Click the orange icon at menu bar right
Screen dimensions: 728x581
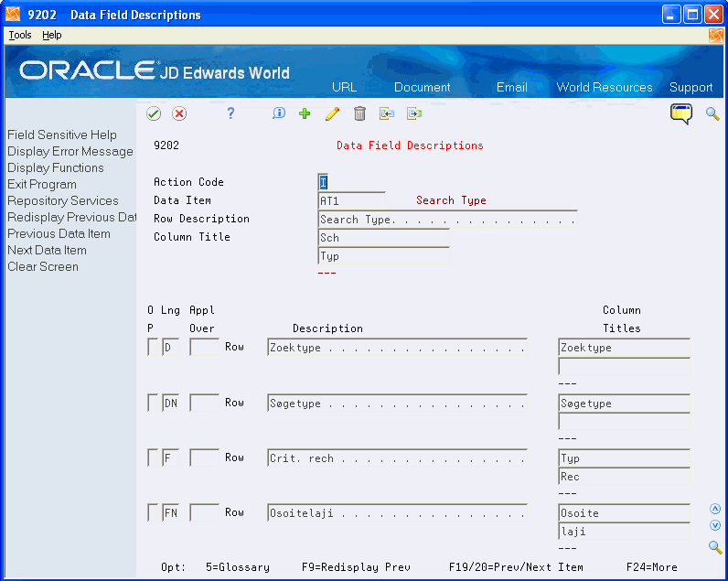[x=716, y=36]
